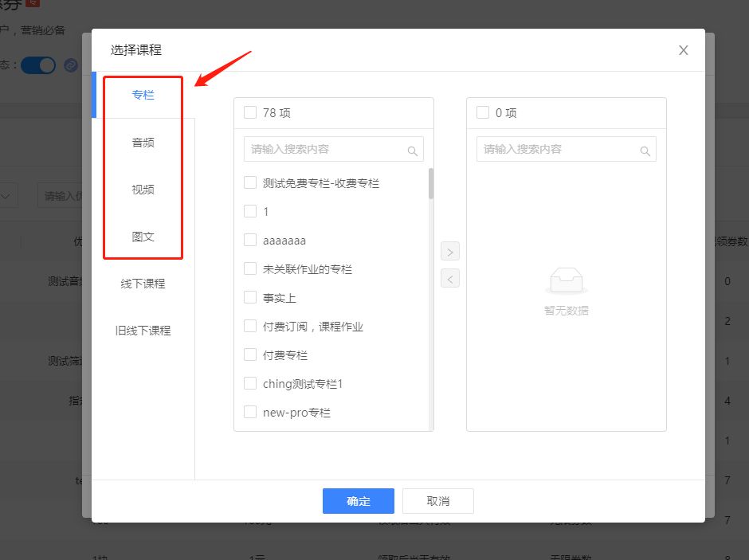Open the 线下课程 tab
This screenshot has height=560, width=749.
click(x=143, y=284)
